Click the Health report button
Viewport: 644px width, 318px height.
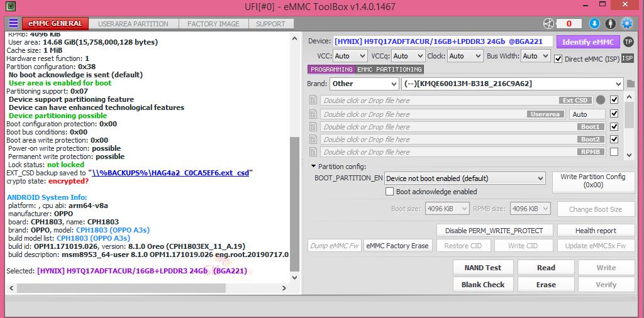[596, 231]
